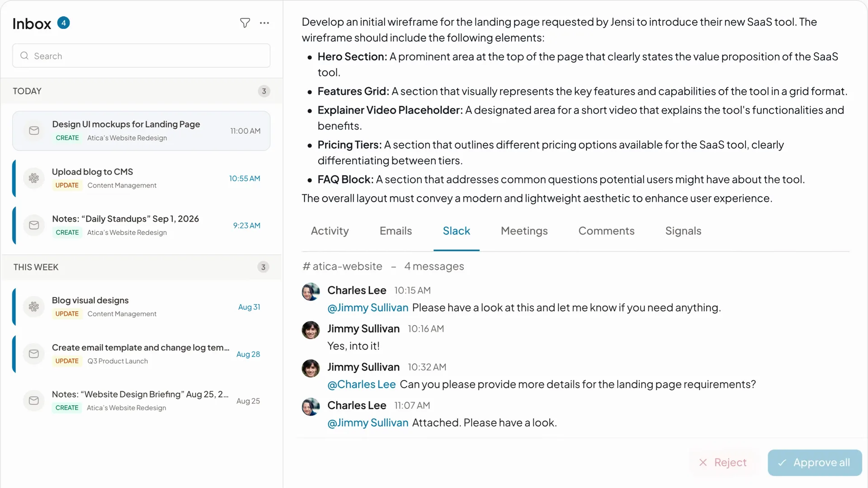
Task: Select the Slack tab
Action: tap(456, 231)
